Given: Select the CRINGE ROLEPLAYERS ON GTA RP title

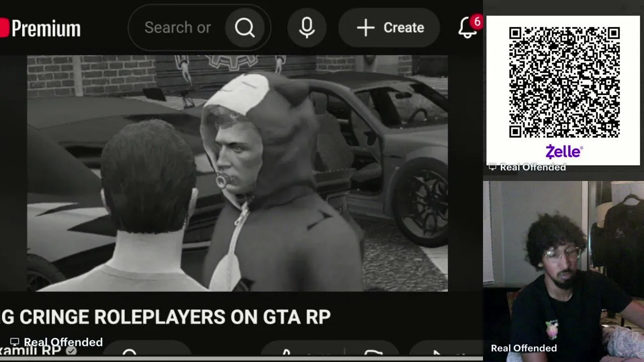Looking at the screenshot, I should click(165, 317).
